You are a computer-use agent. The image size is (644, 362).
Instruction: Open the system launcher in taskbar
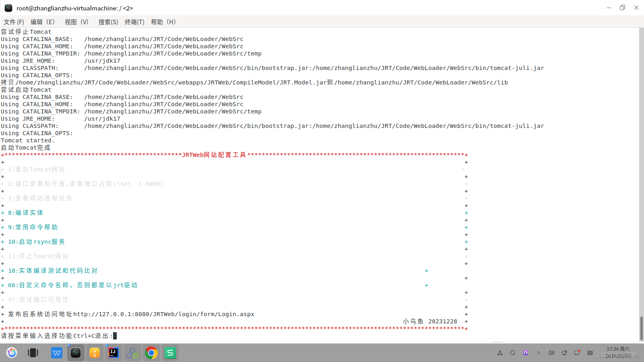click(x=12, y=353)
